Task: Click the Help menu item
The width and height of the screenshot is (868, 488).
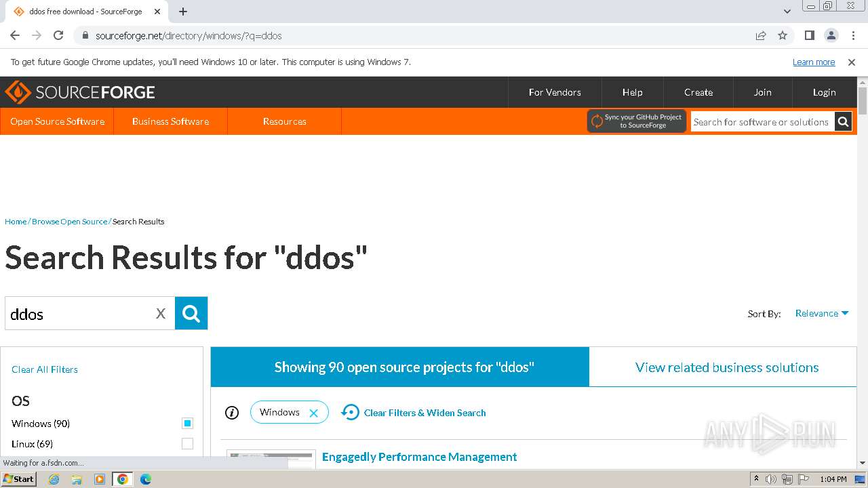Action: pyautogui.click(x=632, y=92)
